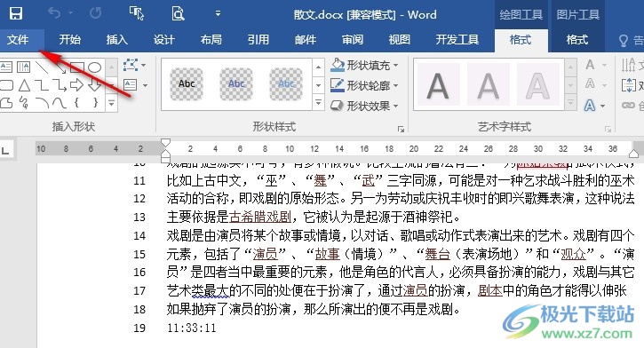Screen dimensions: 644x348
Task: Open the 文件 menu tab
Action: (18, 40)
